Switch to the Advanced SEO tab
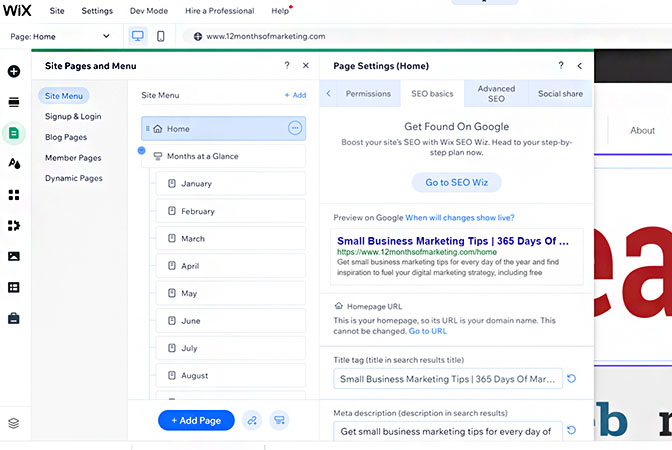Screen dimensions: 672x450 496,93
